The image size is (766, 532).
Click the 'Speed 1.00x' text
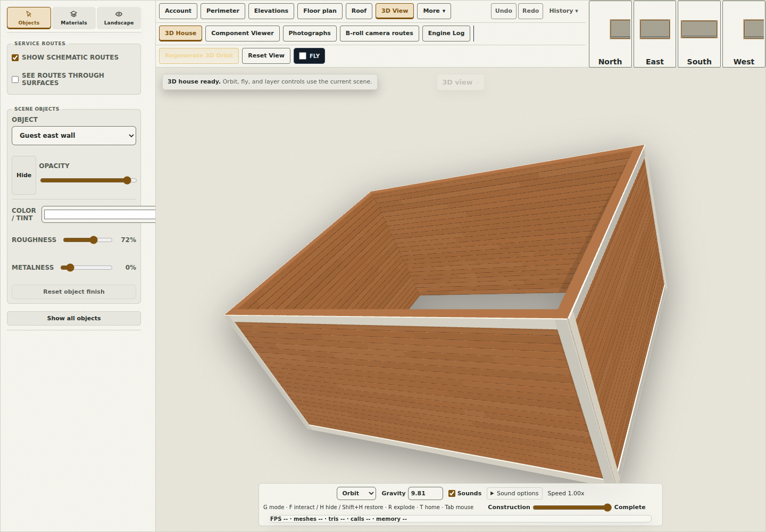(566, 494)
